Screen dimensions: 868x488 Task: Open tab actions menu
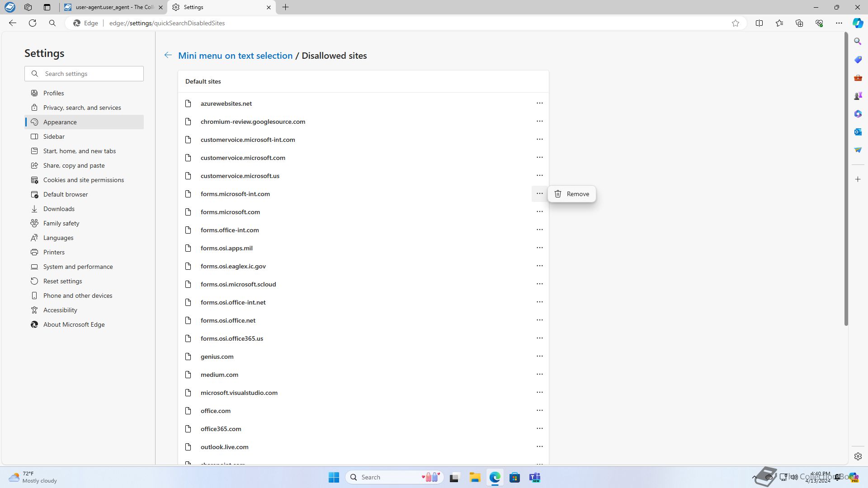click(x=47, y=7)
